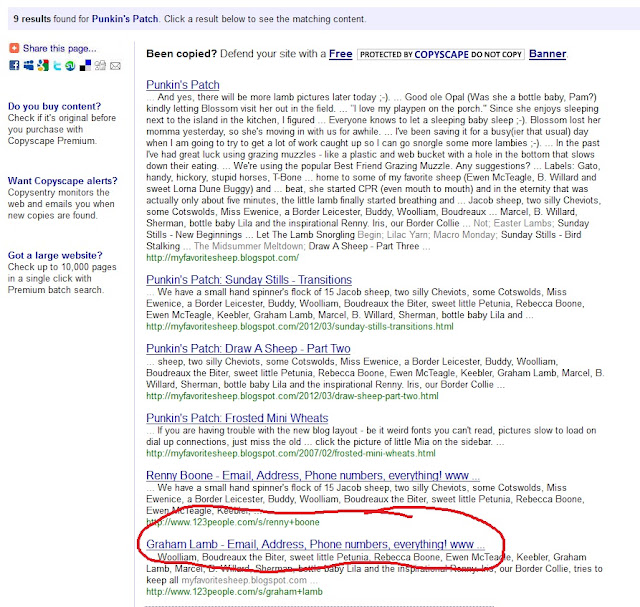The height and width of the screenshot is (607, 640).
Task: Email this page using the envelope icon
Action: pyautogui.click(x=116, y=66)
